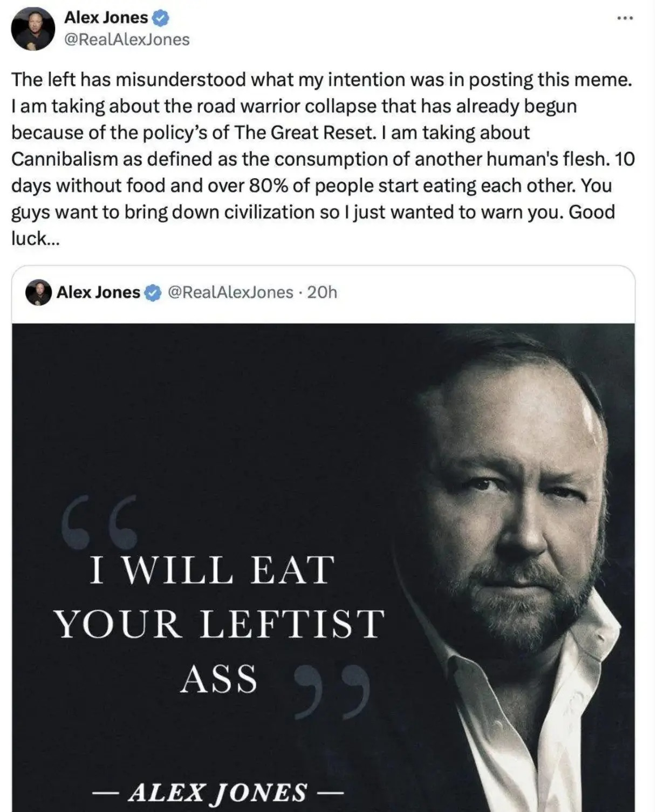Open the @RealAlexJones handle under the top name
The height and width of the screenshot is (812, 657).
click(127, 39)
